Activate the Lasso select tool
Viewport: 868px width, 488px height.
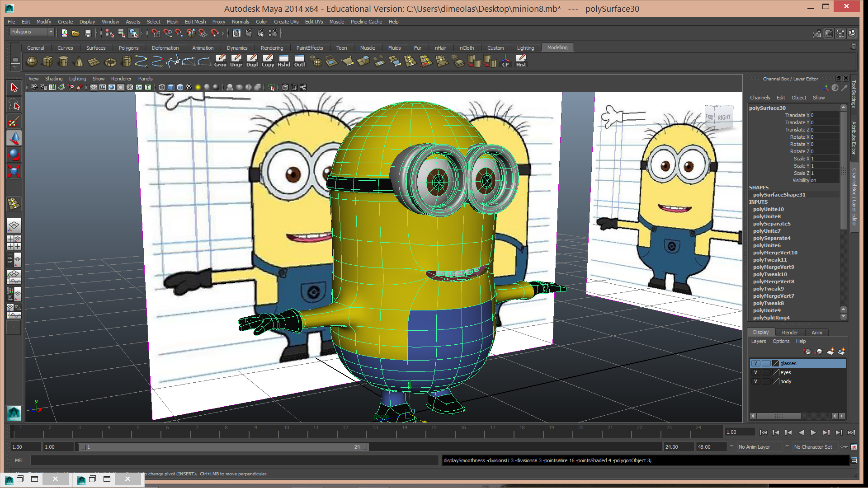click(14, 105)
